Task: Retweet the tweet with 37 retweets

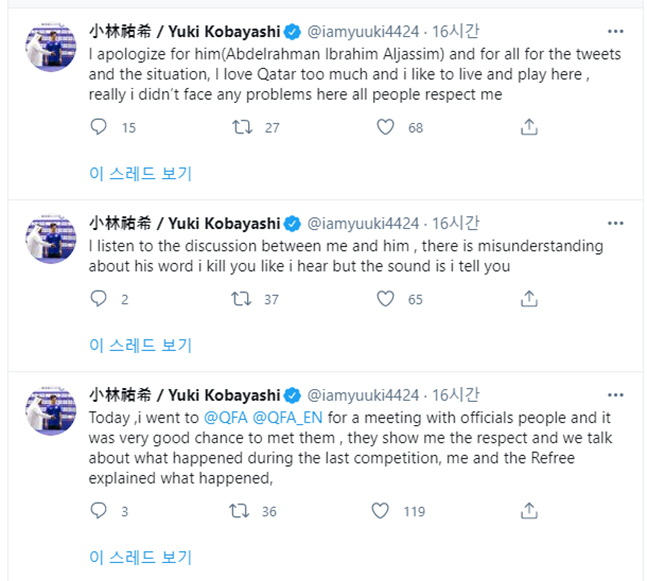Action: click(241, 298)
